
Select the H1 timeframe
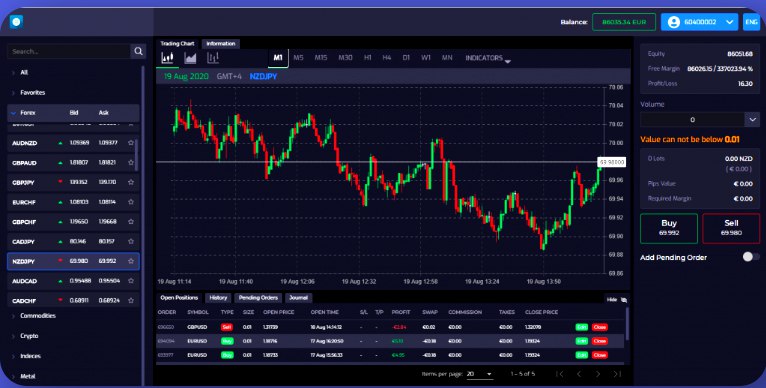coord(367,58)
